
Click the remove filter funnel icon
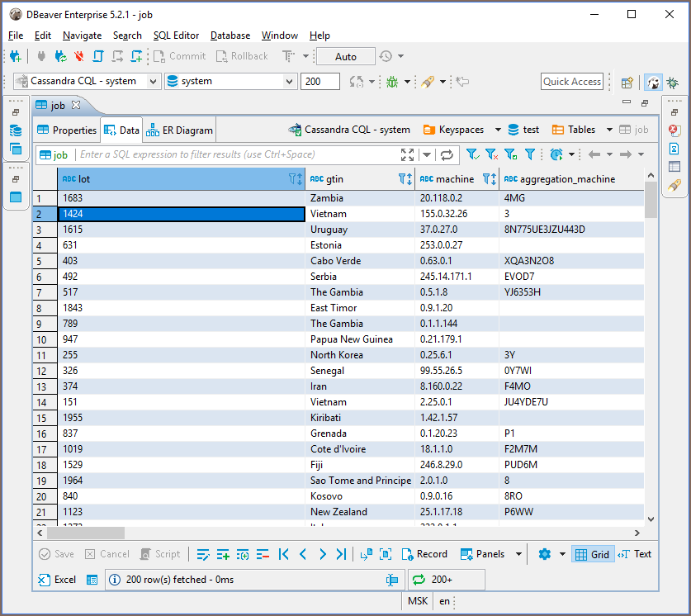click(491, 154)
